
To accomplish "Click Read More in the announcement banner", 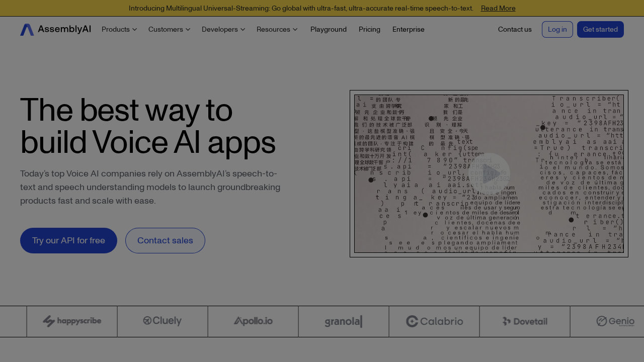I will (x=498, y=8).
